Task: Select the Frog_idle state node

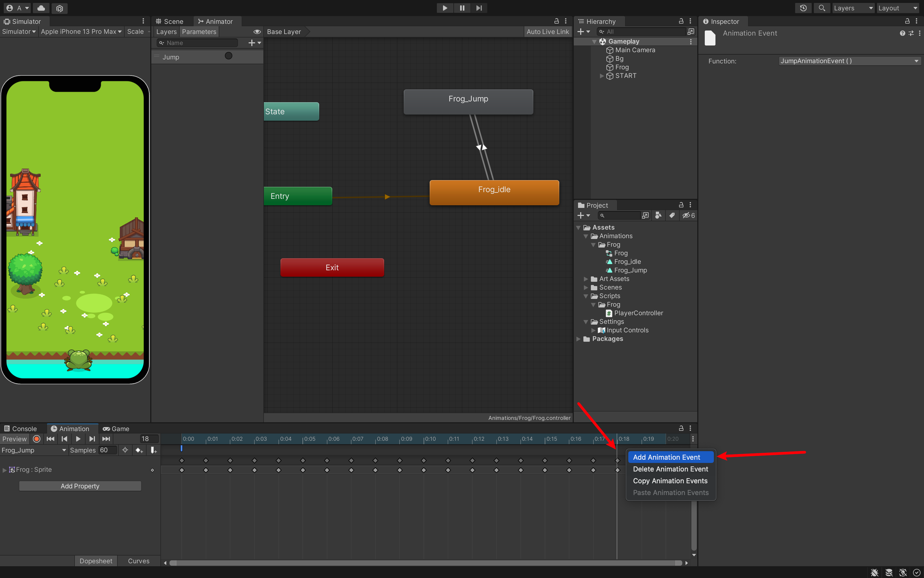Action: tap(494, 193)
